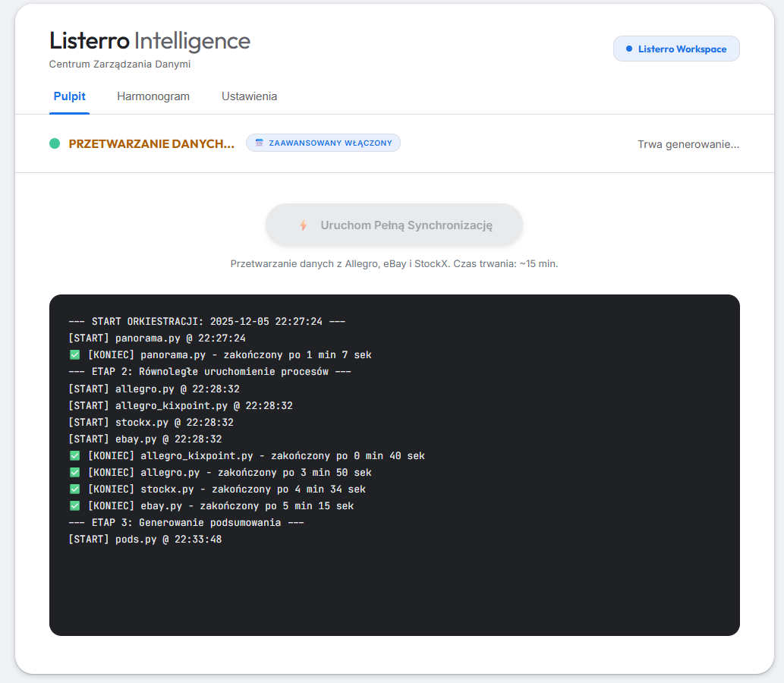Viewport: 784px width, 683px height.
Task: Click the Przetwarzanie Danych status text
Action: [151, 144]
